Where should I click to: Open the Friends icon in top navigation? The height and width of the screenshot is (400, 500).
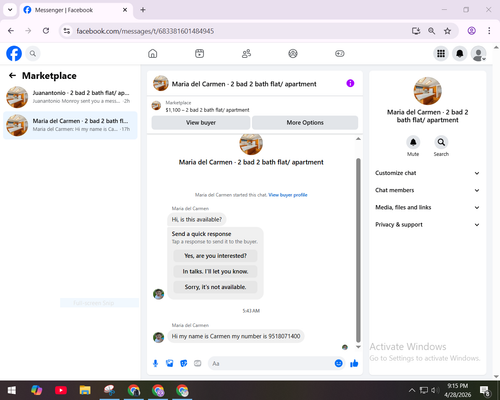point(246,53)
